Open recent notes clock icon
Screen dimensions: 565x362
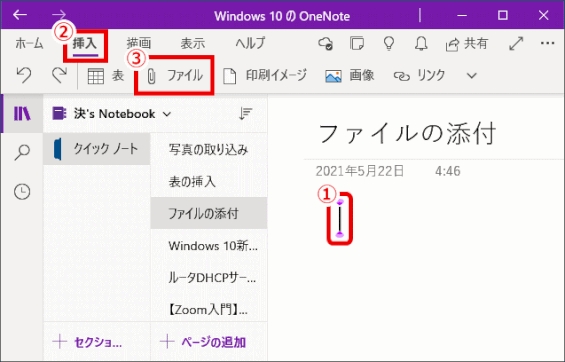(22, 192)
